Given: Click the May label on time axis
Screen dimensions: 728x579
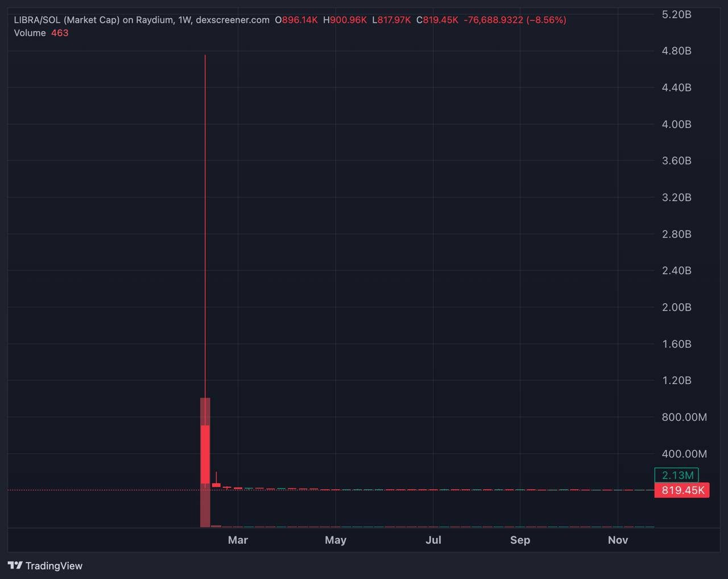Looking at the screenshot, I should (x=336, y=540).
